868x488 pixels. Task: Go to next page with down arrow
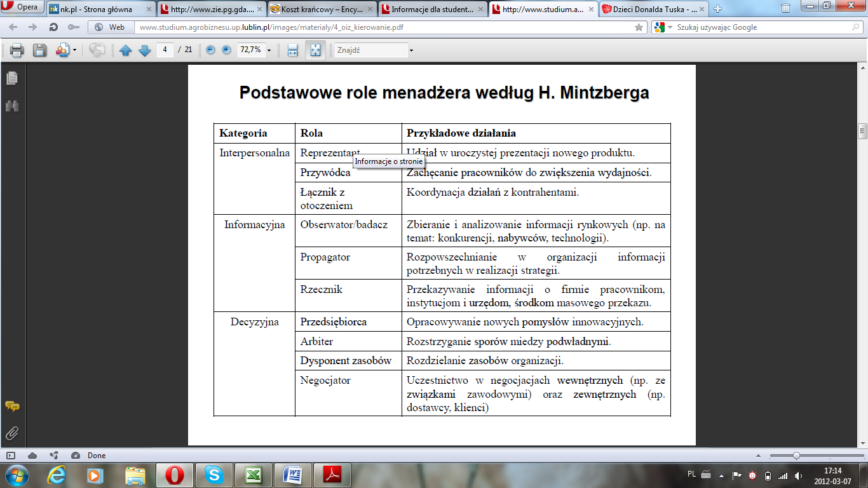tap(144, 50)
